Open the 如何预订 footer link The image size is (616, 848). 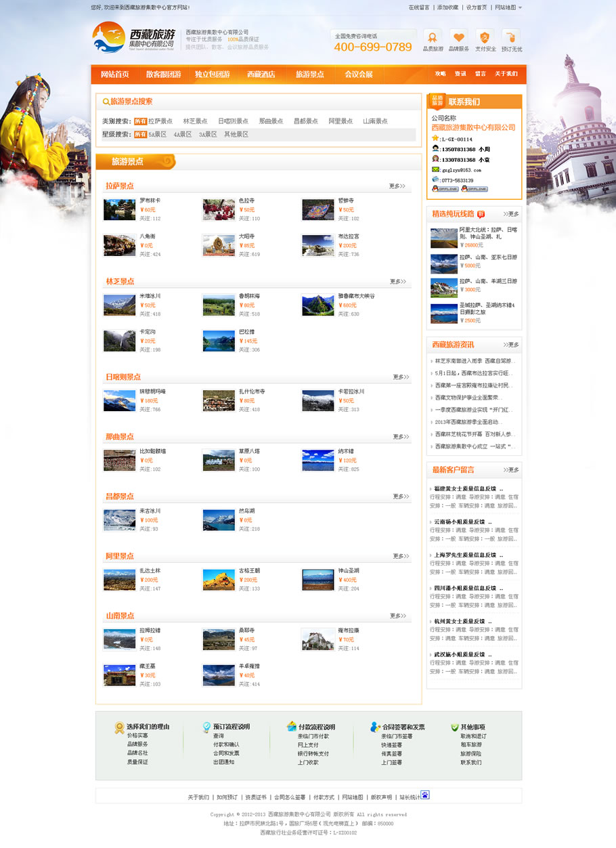227,797
